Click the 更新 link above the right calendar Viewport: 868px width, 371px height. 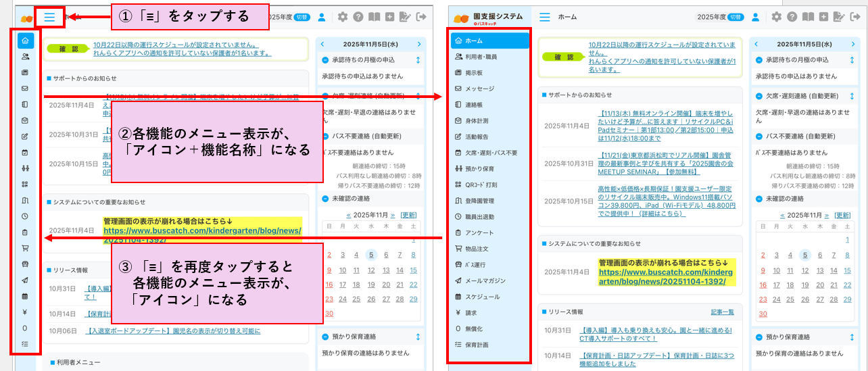[842, 215]
